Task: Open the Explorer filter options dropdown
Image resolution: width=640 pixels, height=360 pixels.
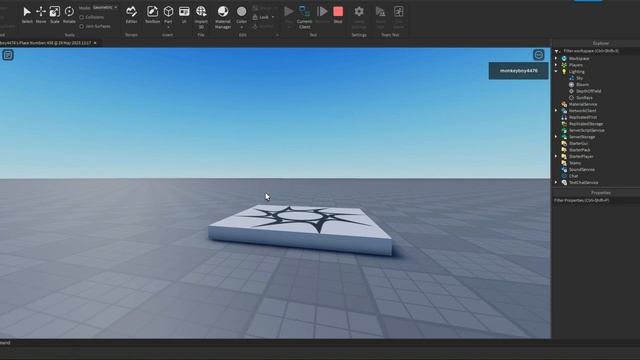Action: 558,51
